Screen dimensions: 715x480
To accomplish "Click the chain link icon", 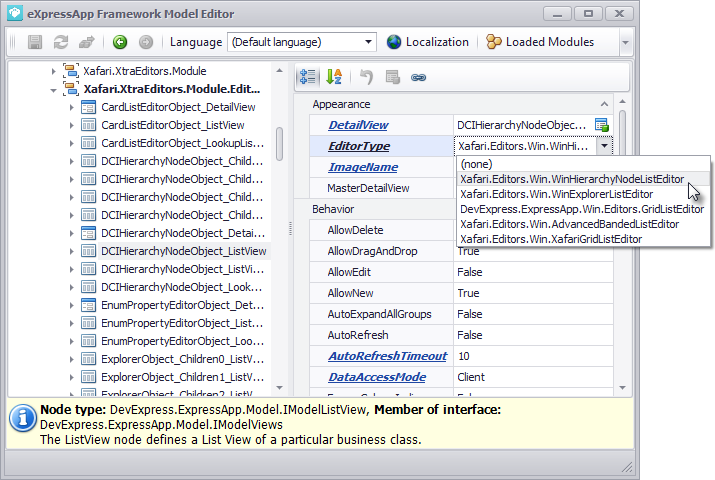I will point(418,77).
